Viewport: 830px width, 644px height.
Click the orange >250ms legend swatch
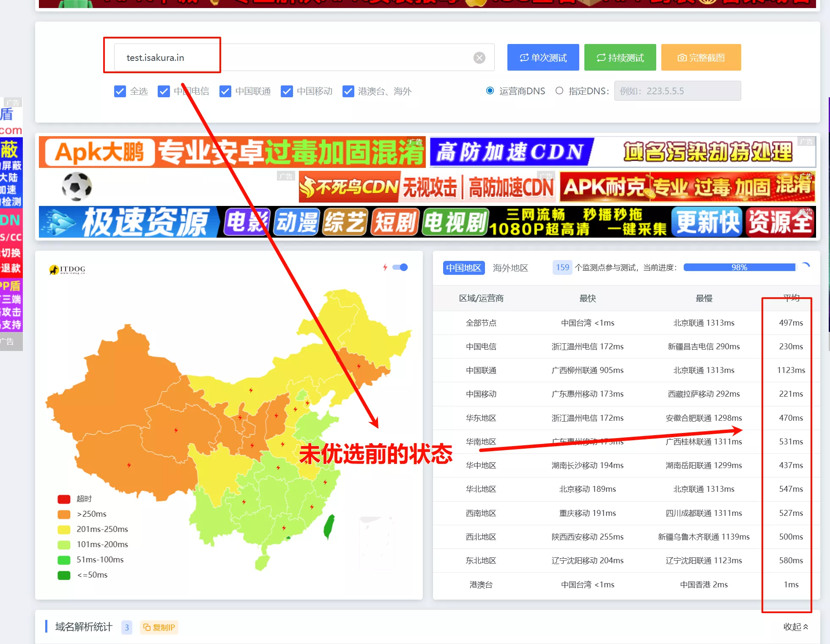(x=64, y=514)
